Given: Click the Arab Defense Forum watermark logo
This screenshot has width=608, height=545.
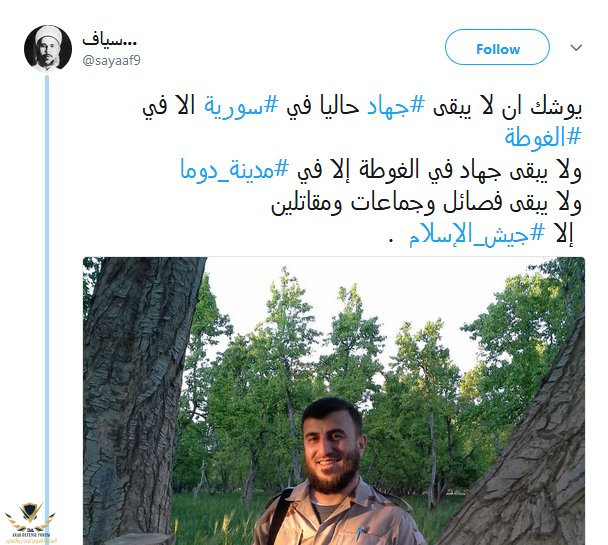Looking at the screenshot, I should (x=30, y=523).
